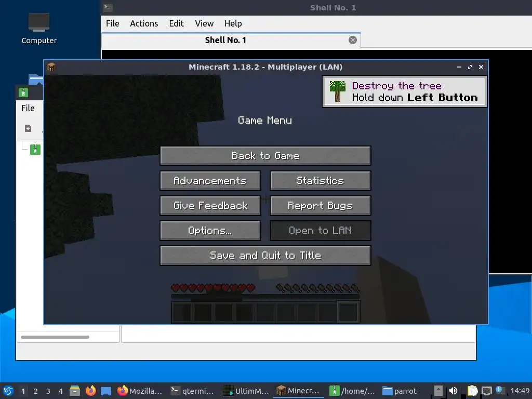This screenshot has width=532, height=399.
Task: Open the Computer desktop icon
Action: pos(39,29)
